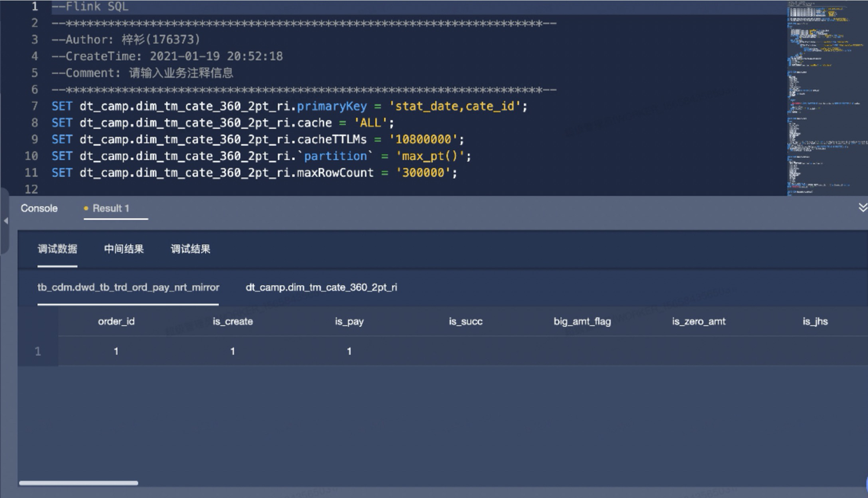The height and width of the screenshot is (498, 868).
Task: Click the left sidebar collapse arrow handle
Action: [5, 221]
